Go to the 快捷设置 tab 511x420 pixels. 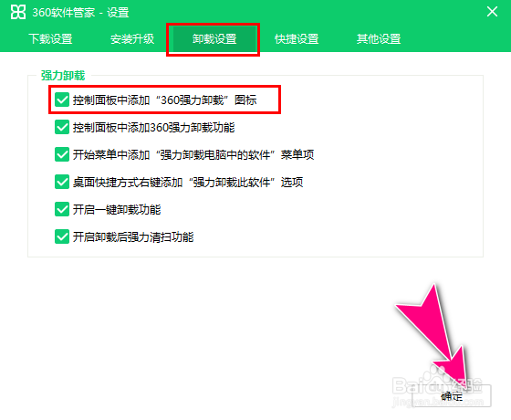[x=297, y=38]
